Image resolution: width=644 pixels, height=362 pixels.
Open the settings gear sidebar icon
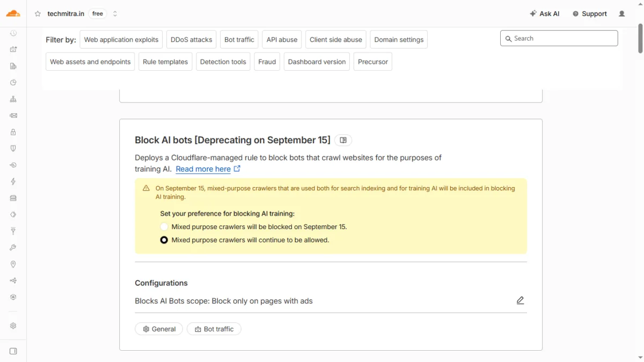pyautogui.click(x=13, y=326)
